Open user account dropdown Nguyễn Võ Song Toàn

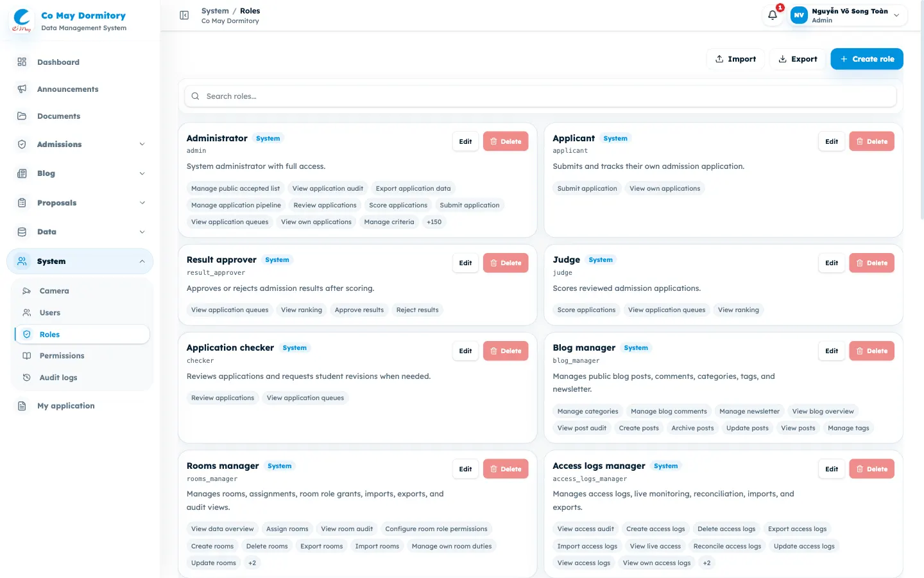848,15
